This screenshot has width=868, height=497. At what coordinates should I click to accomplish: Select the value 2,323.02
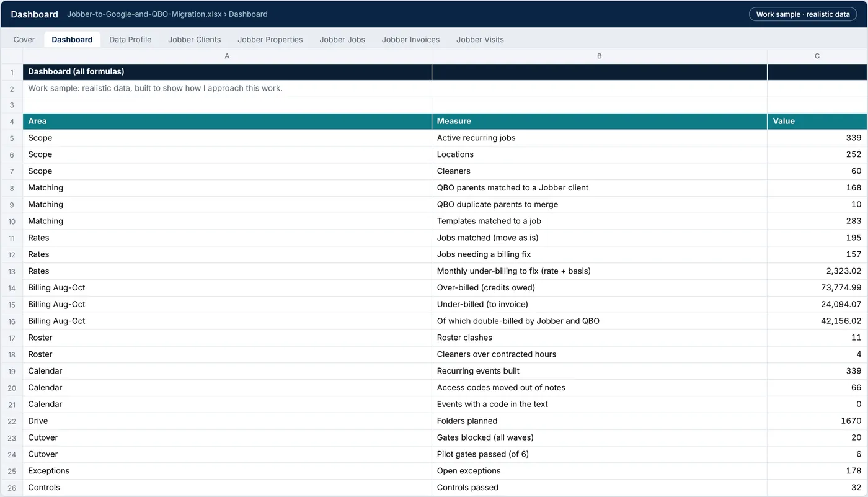coord(817,271)
